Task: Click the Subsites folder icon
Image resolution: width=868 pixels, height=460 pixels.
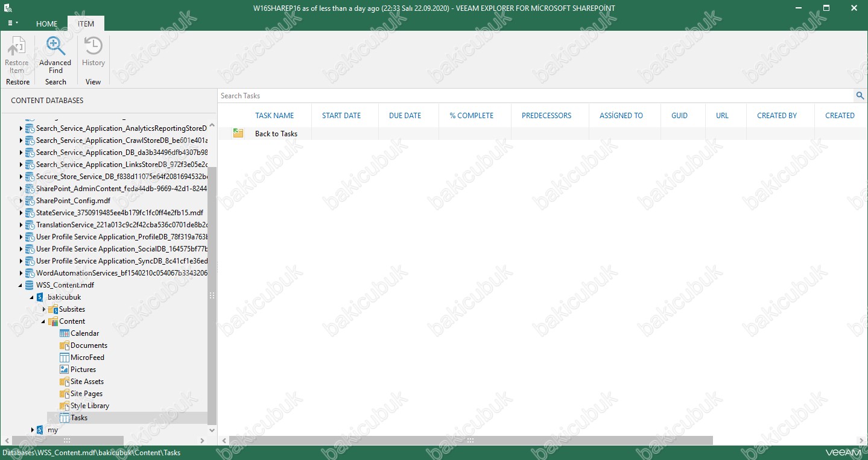Action: click(53, 309)
